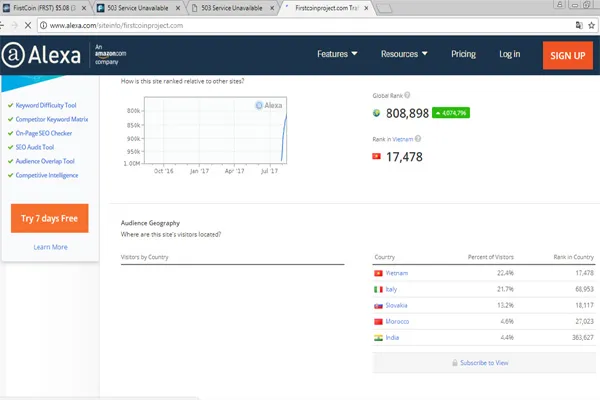The height and width of the screenshot is (400, 600).
Task: Switch to the FirstCoin (FRST) $5.08 tab
Action: point(44,8)
